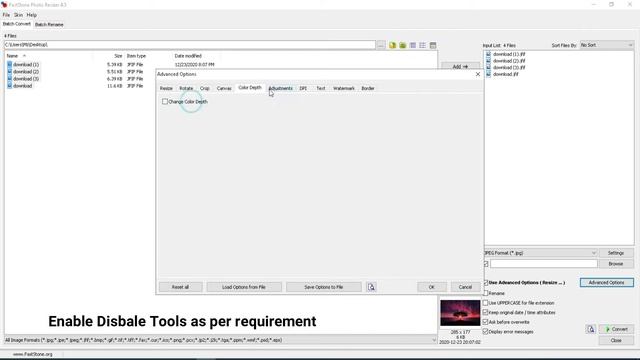The image size is (640, 360).
Task: Toggle the output folder checkbox
Action: 486,264
